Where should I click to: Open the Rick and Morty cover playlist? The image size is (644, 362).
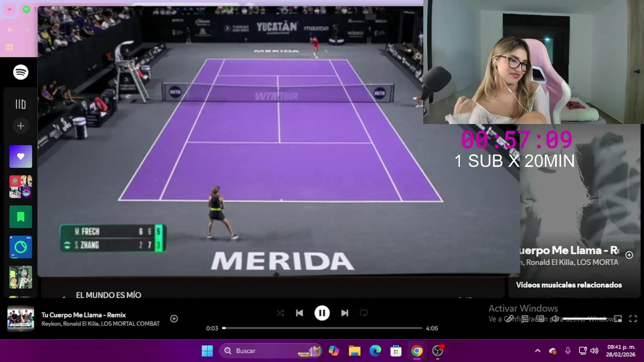coord(21,277)
